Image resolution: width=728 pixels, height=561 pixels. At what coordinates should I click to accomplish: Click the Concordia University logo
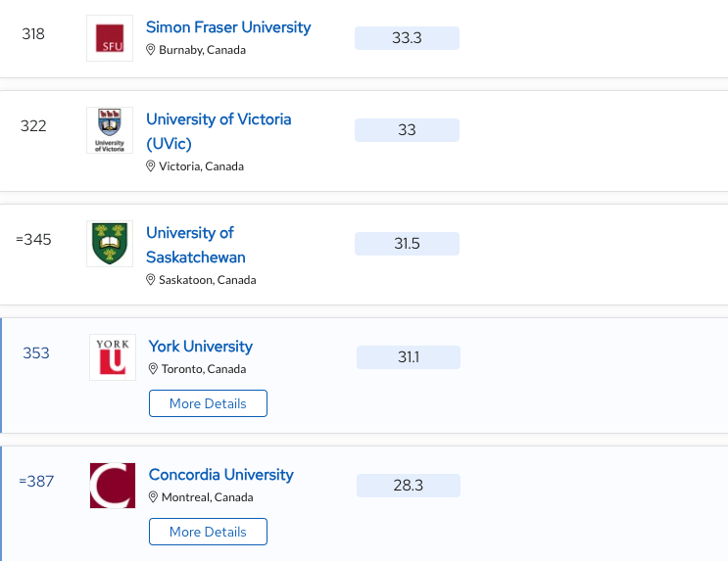click(x=113, y=486)
